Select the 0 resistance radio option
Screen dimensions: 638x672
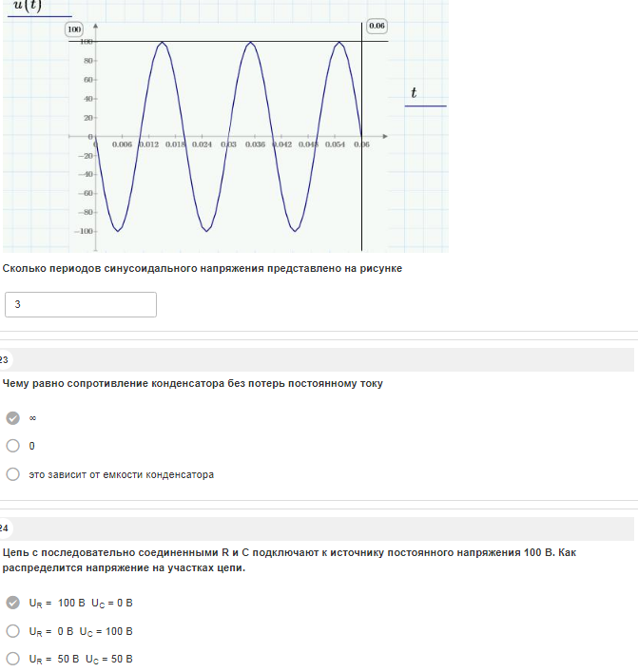click(x=13, y=446)
